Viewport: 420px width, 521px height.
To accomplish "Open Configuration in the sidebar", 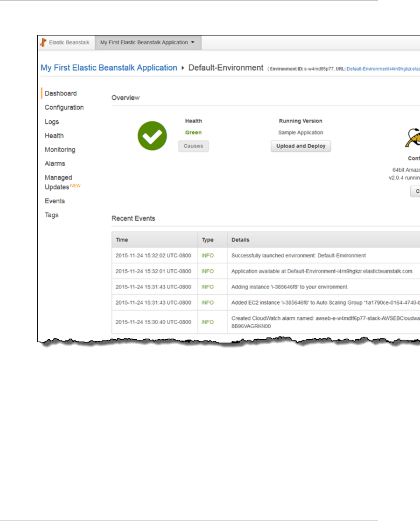I will (64, 107).
